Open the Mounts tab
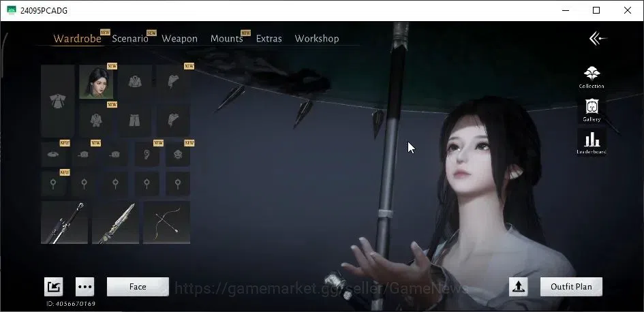Image resolution: width=644 pixels, height=312 pixels. coord(227,39)
